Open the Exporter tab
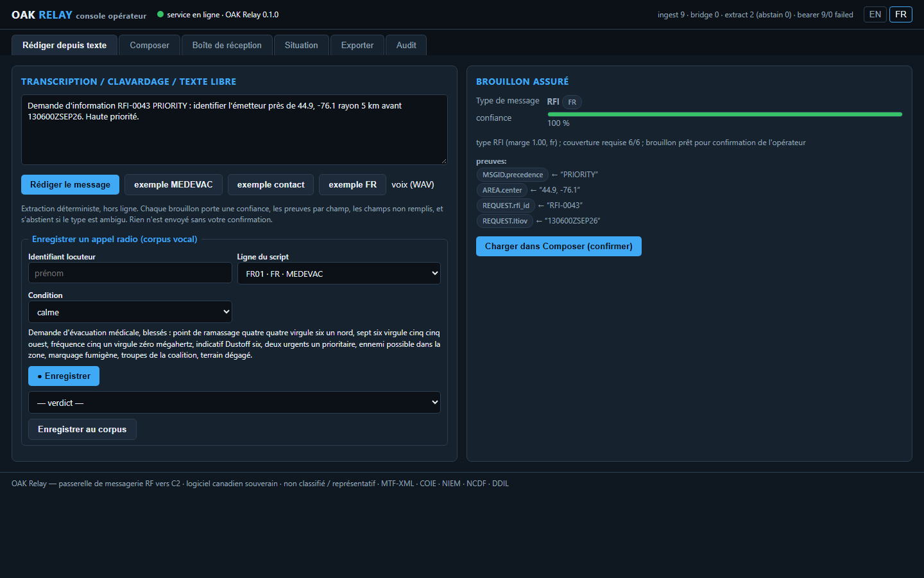924x578 pixels. (357, 45)
